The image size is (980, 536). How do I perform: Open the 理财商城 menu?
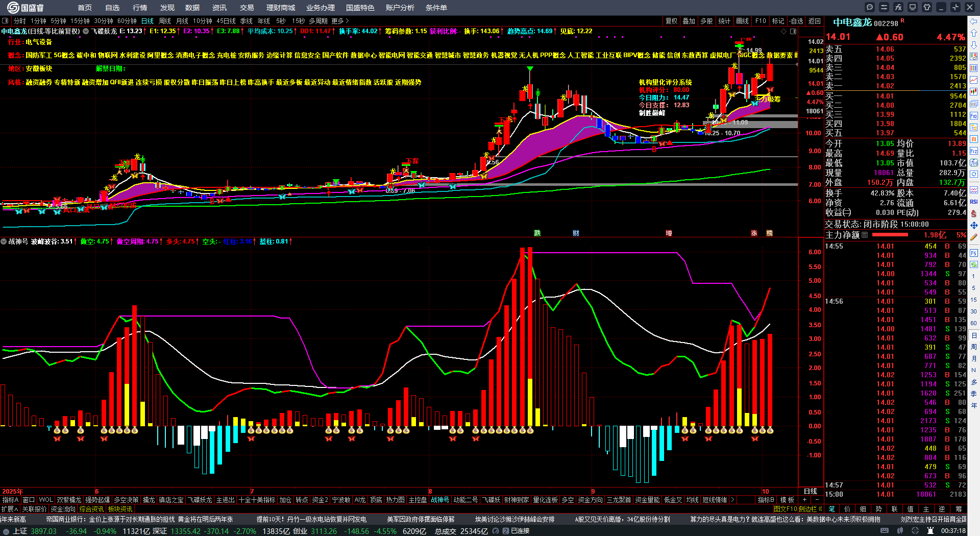281,8
